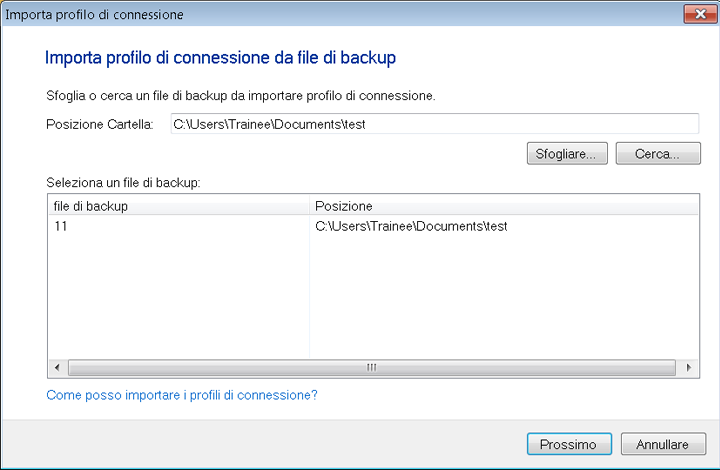The width and height of the screenshot is (720, 470).
Task: Click the backup row's Documents\test path cell
Action: 411,227
